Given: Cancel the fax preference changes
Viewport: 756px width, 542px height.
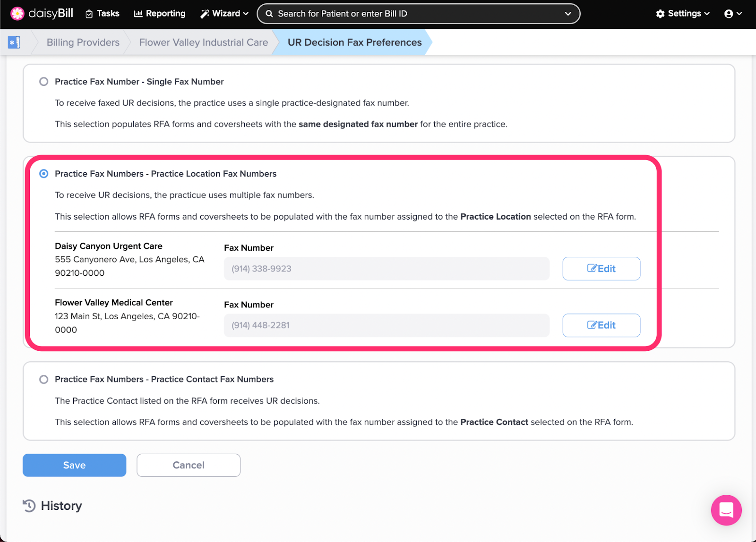Looking at the screenshot, I should tap(189, 465).
